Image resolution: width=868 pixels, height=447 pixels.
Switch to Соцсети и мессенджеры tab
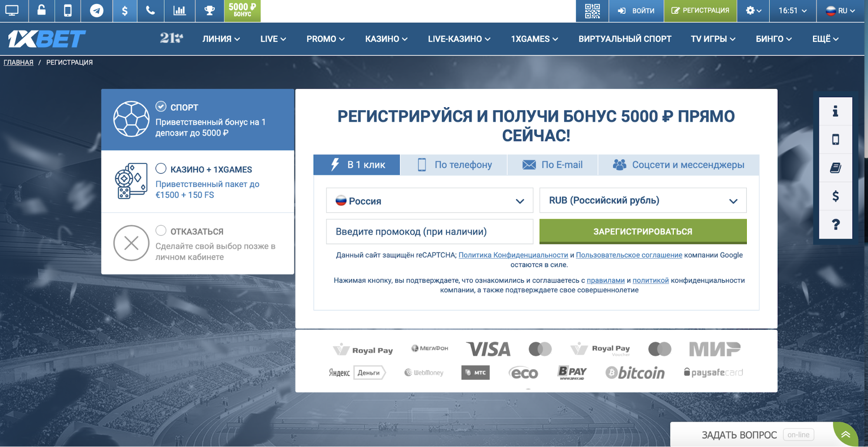(x=679, y=165)
